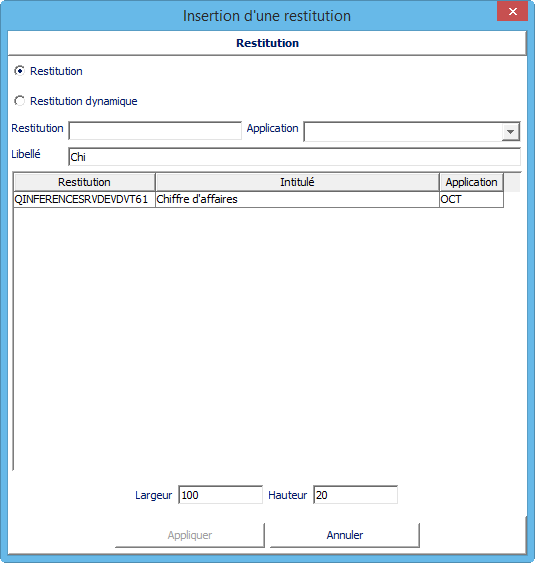Select the Restitution dynamique radio option

(x=19, y=101)
